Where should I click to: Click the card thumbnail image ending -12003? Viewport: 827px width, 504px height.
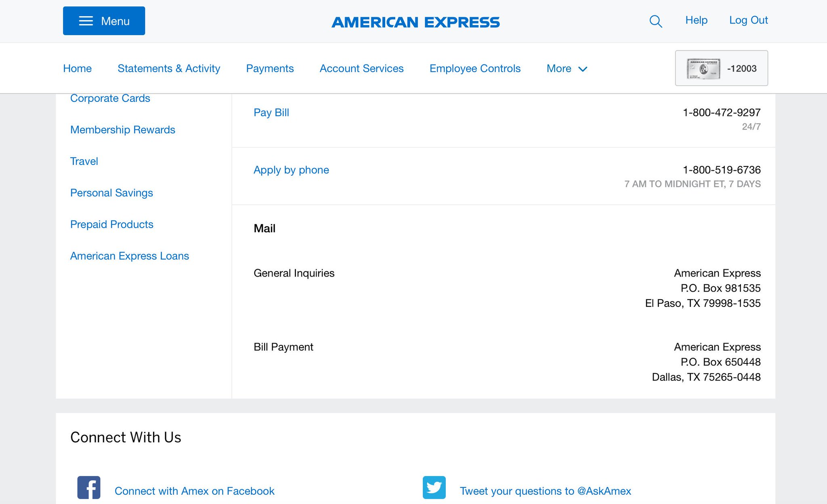[703, 68]
